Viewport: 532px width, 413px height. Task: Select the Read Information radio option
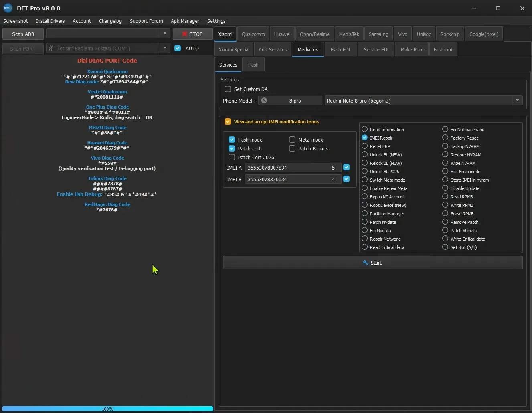pyautogui.click(x=365, y=129)
